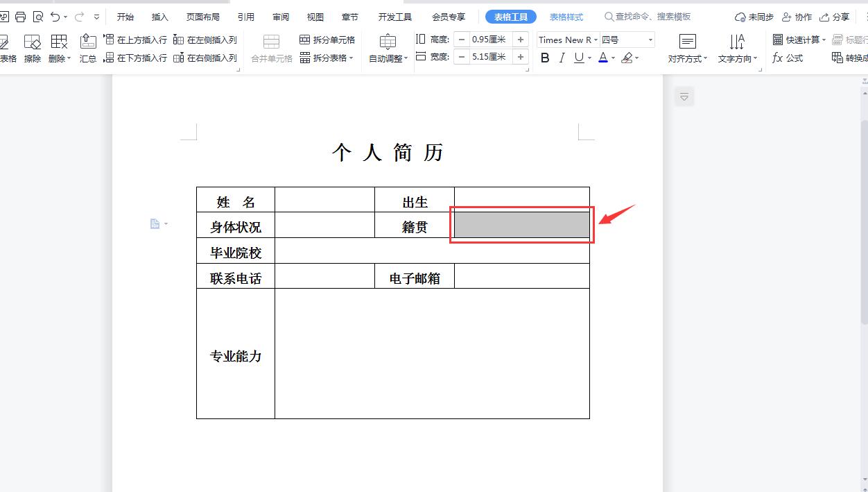The height and width of the screenshot is (492, 868).
Task: Switch to 视图 (View) tab
Action: tap(315, 17)
